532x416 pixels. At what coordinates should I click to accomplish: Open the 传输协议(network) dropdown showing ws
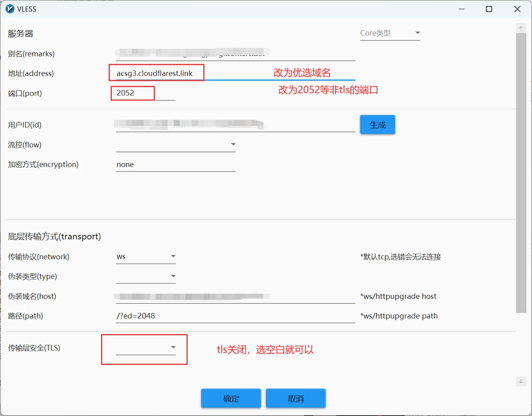coord(146,257)
